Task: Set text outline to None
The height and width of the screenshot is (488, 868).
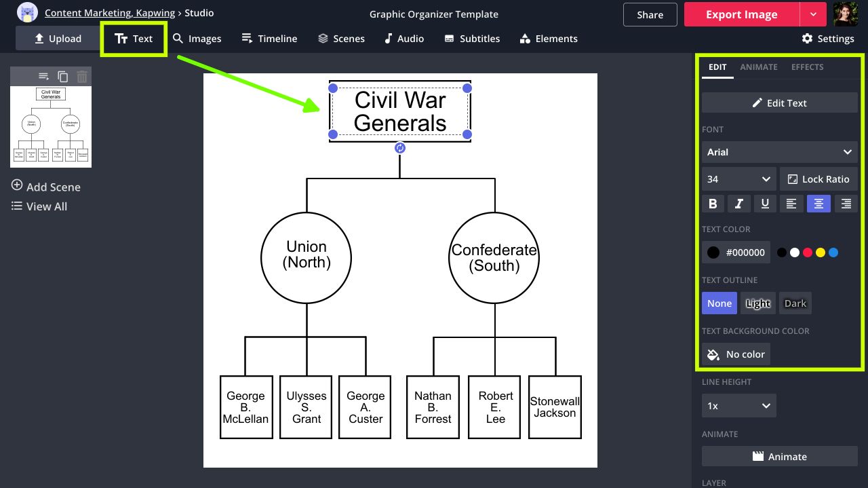Action: 719,303
